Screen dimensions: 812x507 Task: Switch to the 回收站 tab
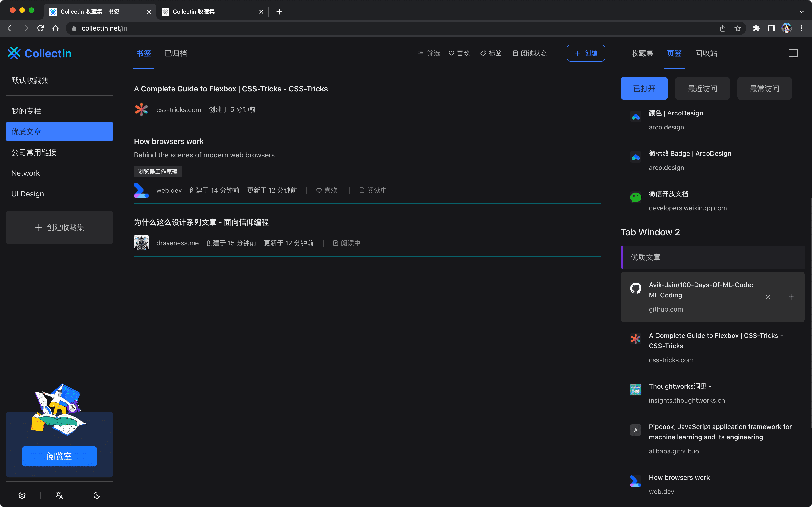(x=706, y=53)
